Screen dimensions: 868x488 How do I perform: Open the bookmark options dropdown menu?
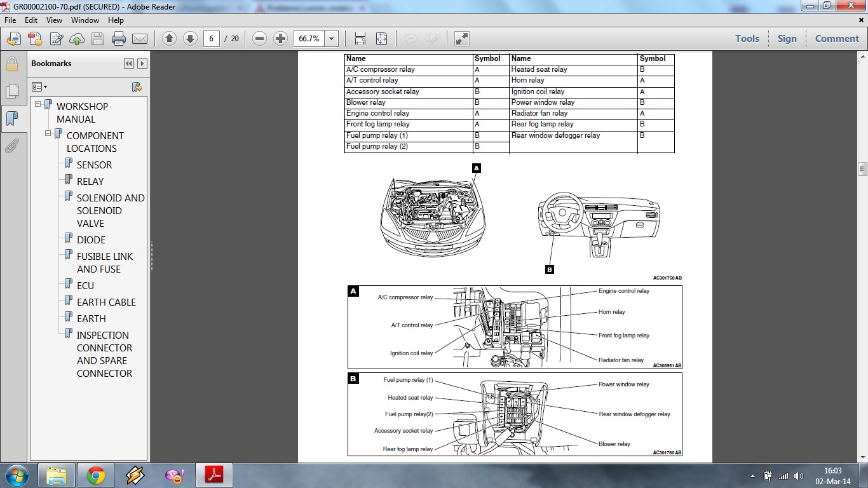39,87
